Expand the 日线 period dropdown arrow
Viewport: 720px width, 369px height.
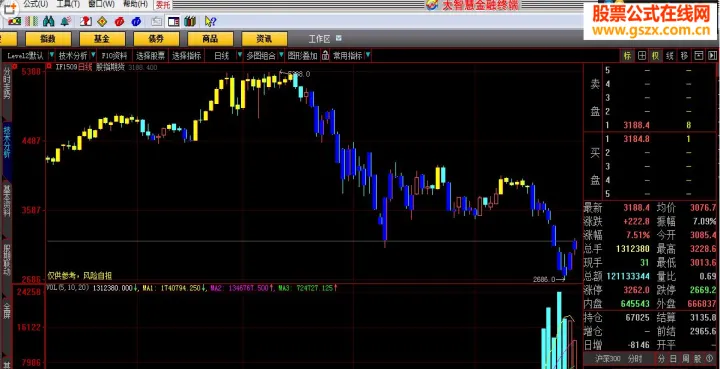tap(239, 56)
